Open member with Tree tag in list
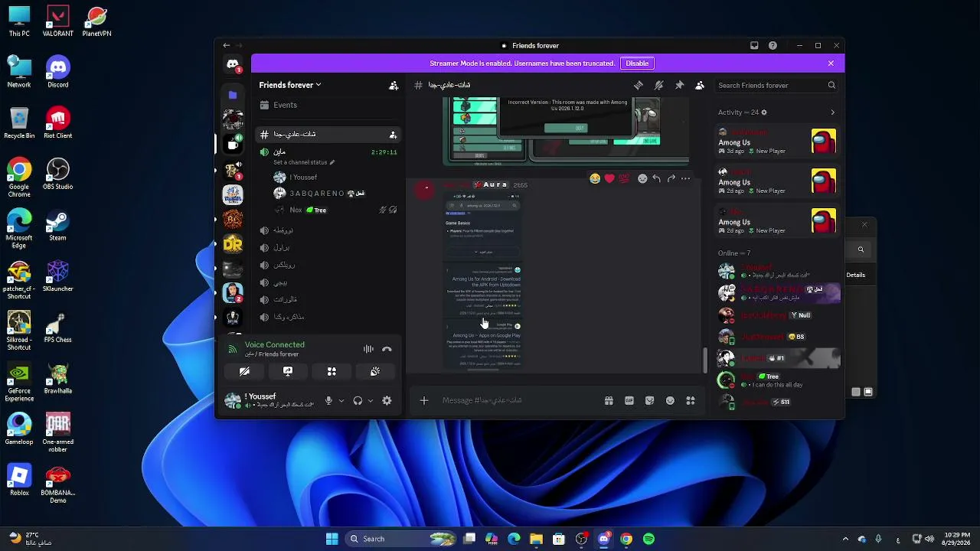Viewport: 980px width, 551px height. (x=778, y=380)
